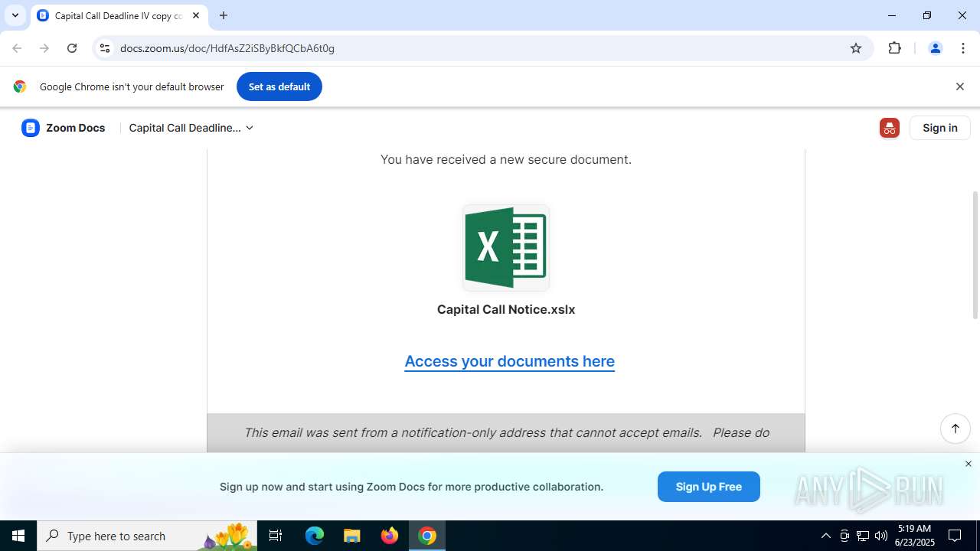
Task: Open File Explorer from the taskbar
Action: coord(352,536)
